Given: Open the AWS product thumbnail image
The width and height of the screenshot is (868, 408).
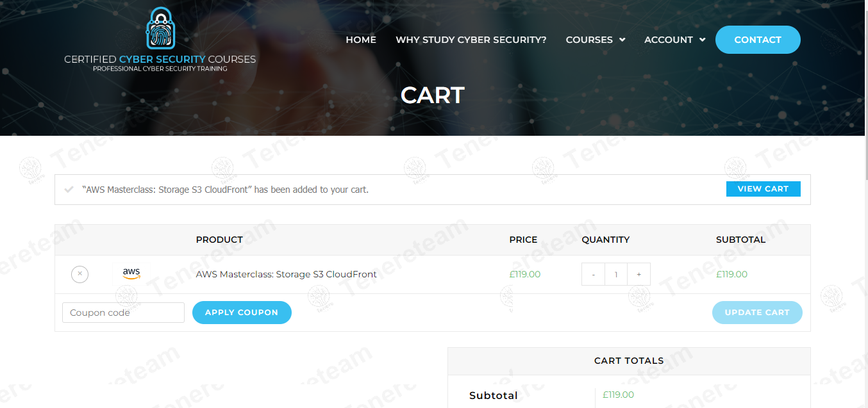Looking at the screenshot, I should (131, 274).
